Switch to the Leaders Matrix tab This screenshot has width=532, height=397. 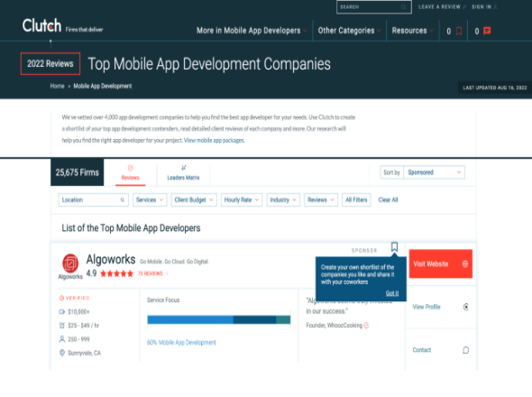[183, 173]
